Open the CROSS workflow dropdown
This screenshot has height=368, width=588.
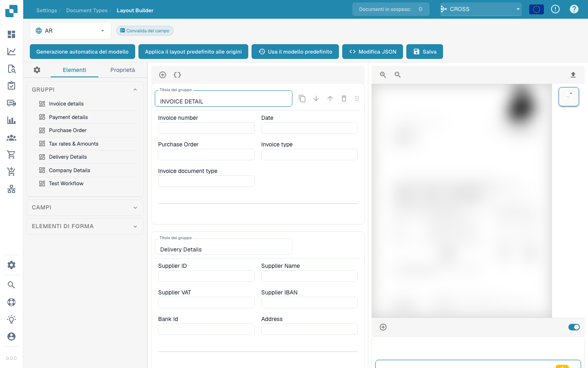tap(481, 9)
